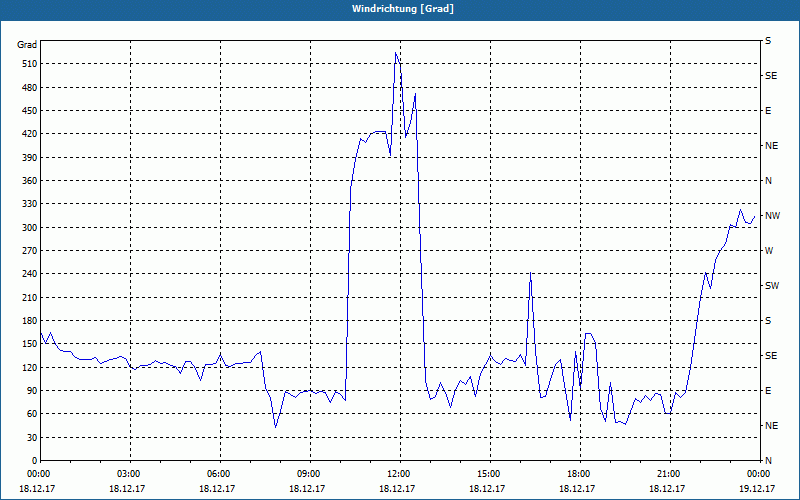The width and height of the screenshot is (800, 500).
Task: Select the 15:00 time axis label
Action: pyautogui.click(x=490, y=473)
